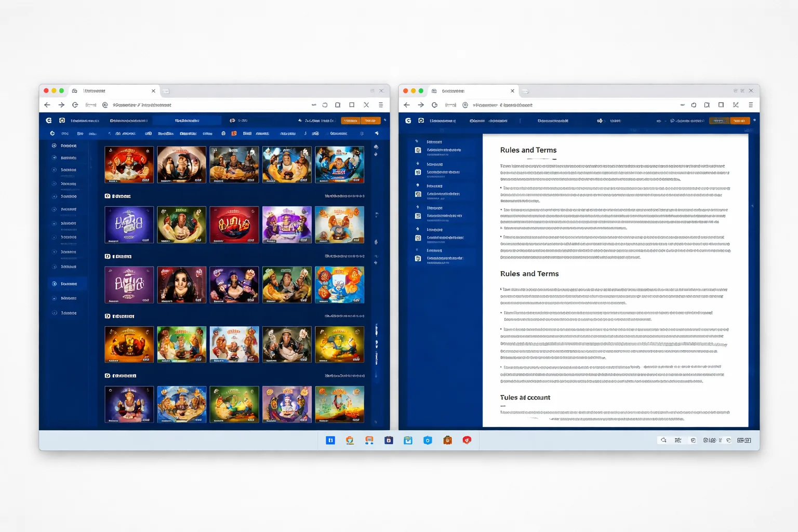The image size is (798, 532).
Task: Click the blue square icon in the taskbar
Action: [330, 440]
